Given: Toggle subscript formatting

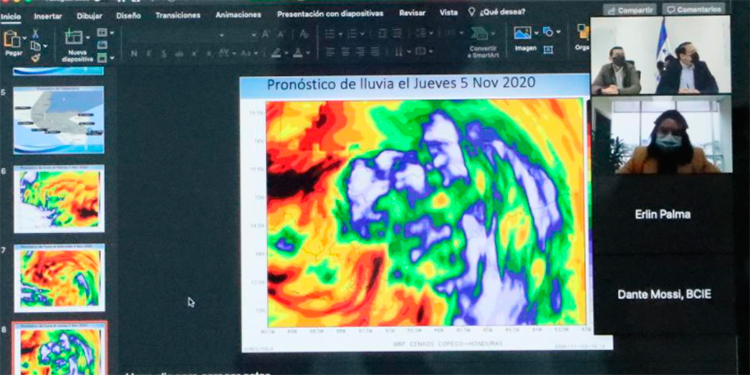Looking at the screenshot, I should tap(209, 53).
